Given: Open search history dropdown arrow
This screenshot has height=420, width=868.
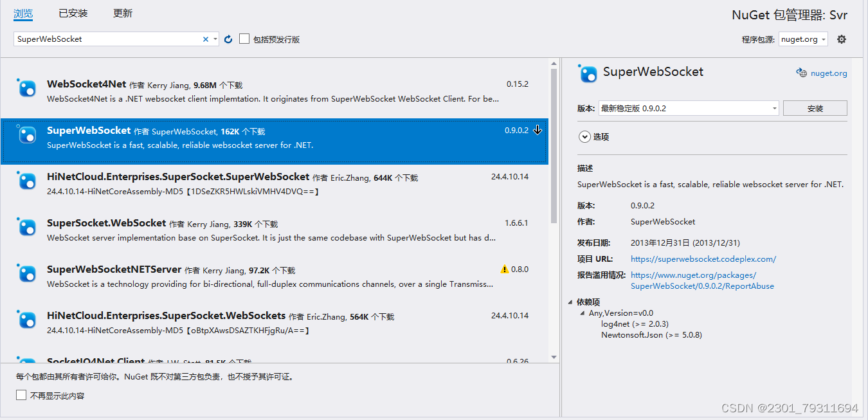Looking at the screenshot, I should point(215,39).
